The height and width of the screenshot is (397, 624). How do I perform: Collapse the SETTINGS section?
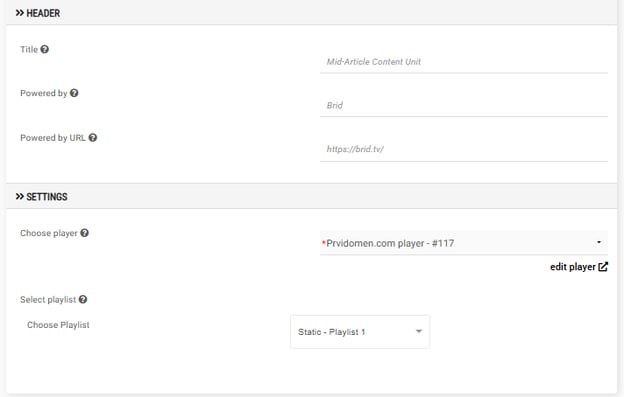[x=41, y=197]
